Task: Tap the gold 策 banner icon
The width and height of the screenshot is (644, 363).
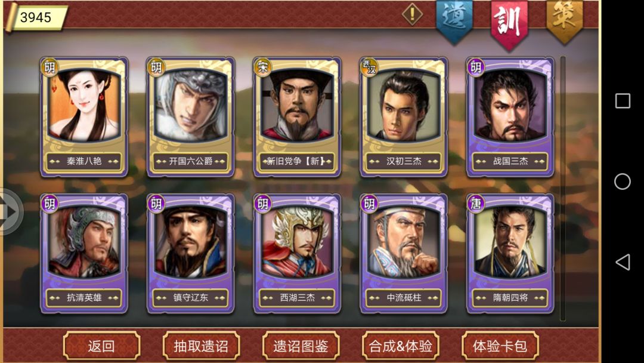Action: click(x=564, y=20)
